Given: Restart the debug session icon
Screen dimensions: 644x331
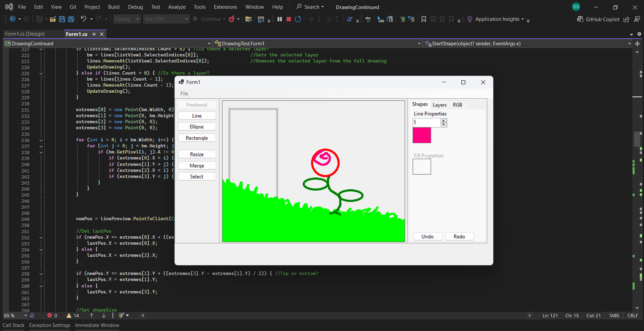Looking at the screenshot, I should click(298, 19).
